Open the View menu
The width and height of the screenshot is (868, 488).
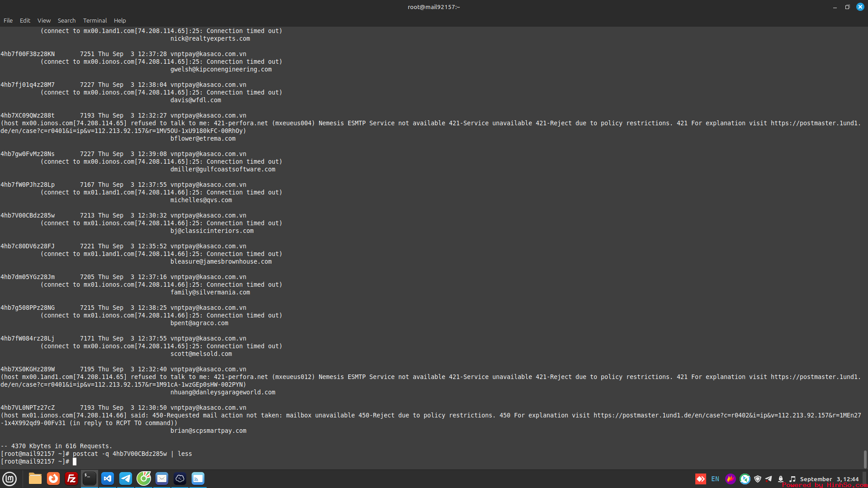point(44,20)
